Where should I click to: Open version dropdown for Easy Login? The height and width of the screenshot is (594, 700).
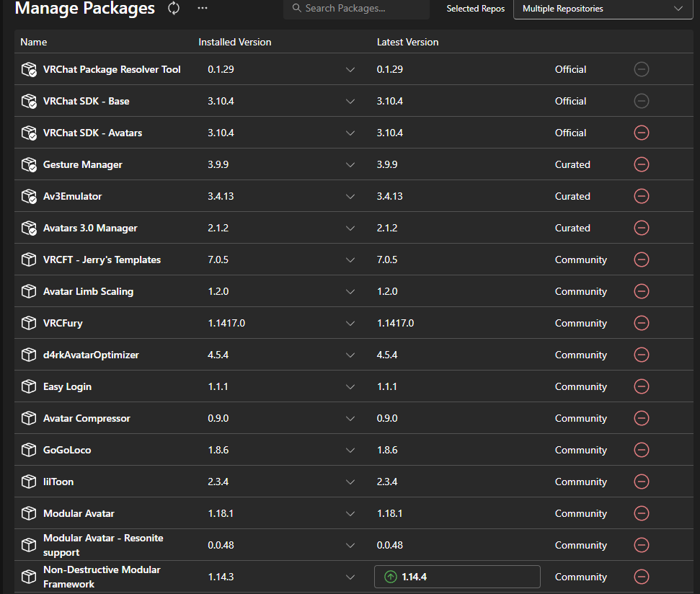coord(350,386)
